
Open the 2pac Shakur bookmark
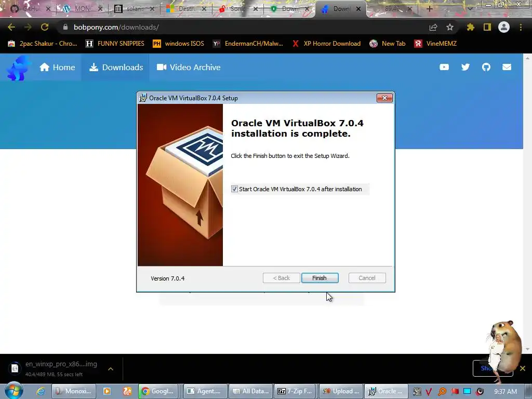tap(43, 44)
